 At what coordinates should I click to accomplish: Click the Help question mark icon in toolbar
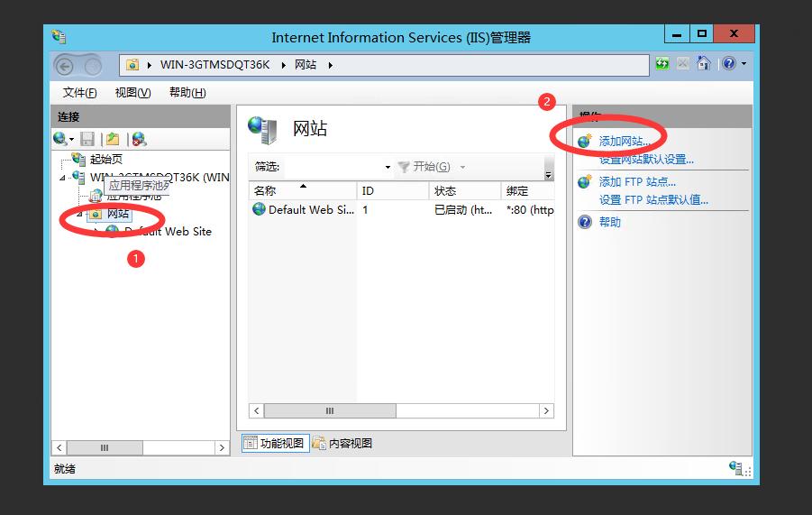pos(729,64)
